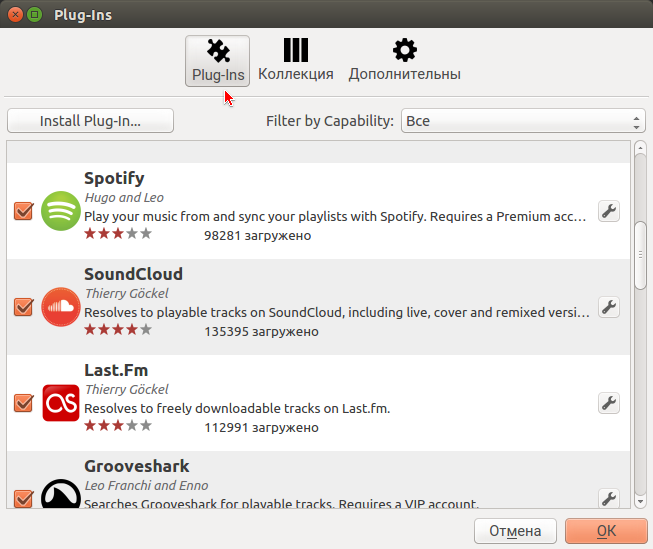Confirm with the OK button

(x=606, y=531)
